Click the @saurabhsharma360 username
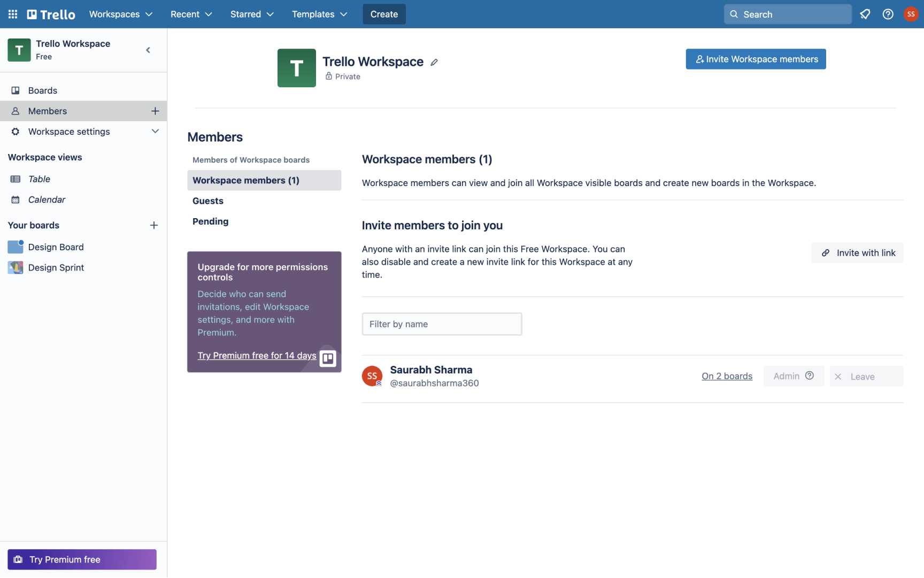Screen dimensions: 924x578 (x=434, y=383)
